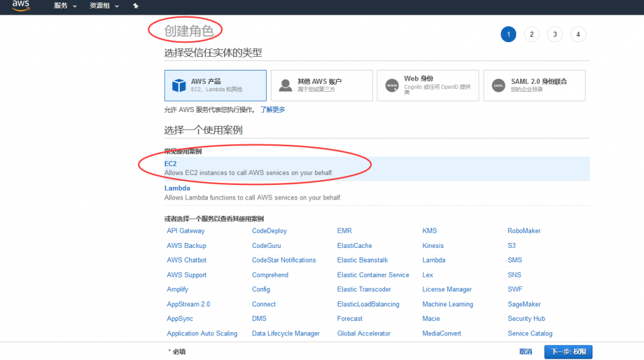The image size is (644, 360).
Task: Select the AWS 产品 trusted entity card
Action: point(215,86)
